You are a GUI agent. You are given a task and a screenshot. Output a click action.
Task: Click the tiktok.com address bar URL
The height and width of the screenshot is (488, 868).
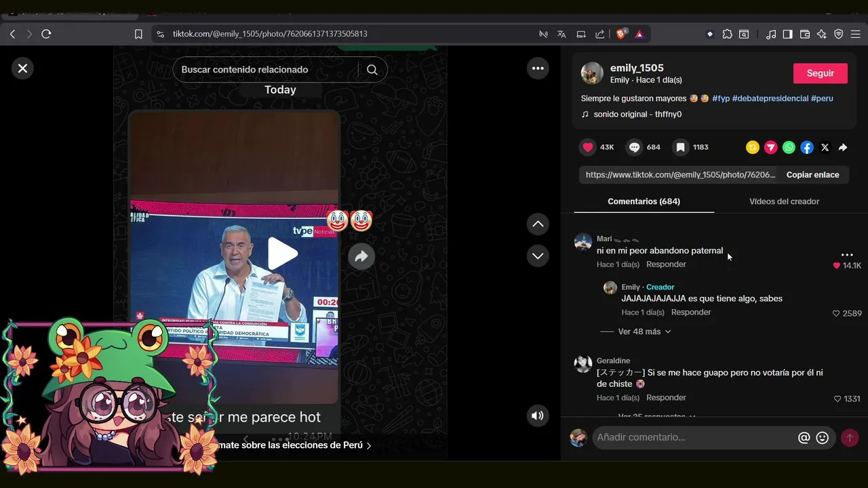270,34
